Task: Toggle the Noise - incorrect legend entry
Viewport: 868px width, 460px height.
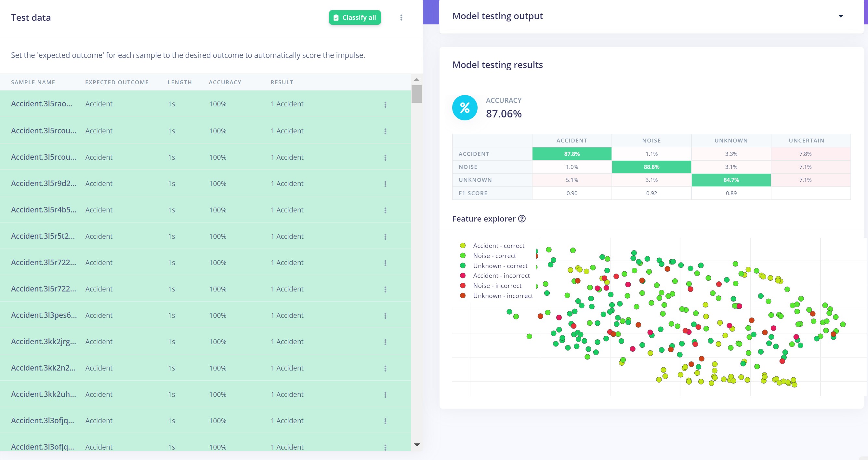Action: pos(491,286)
